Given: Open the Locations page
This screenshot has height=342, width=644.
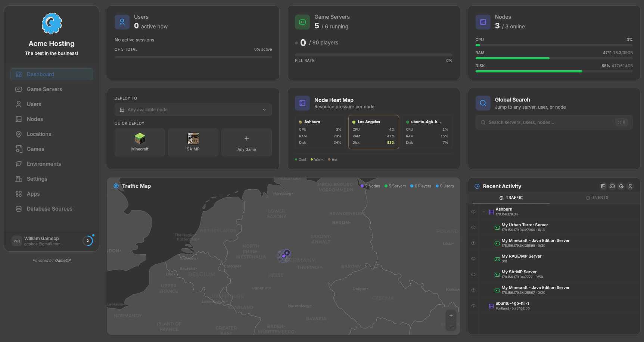Looking at the screenshot, I should (x=39, y=134).
